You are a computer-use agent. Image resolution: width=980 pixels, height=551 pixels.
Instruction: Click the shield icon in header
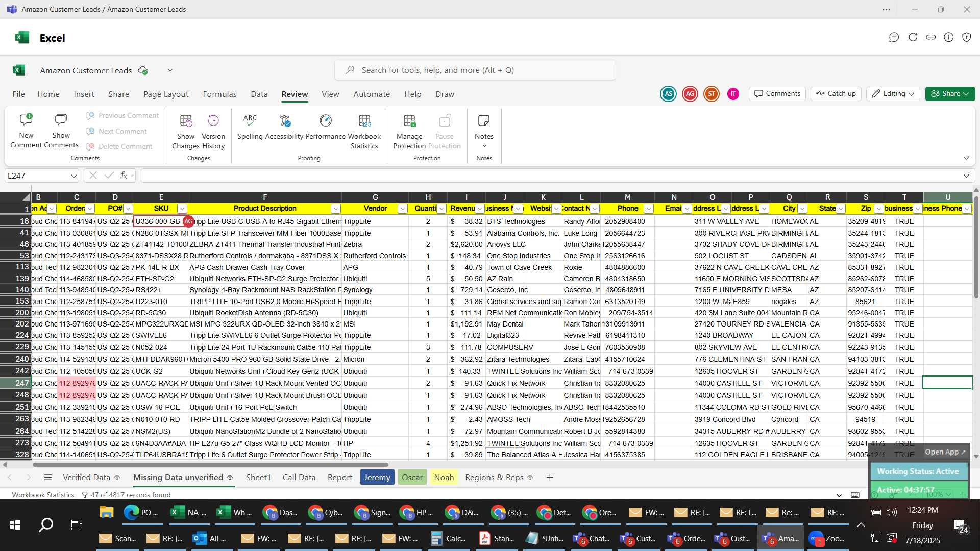(x=966, y=37)
